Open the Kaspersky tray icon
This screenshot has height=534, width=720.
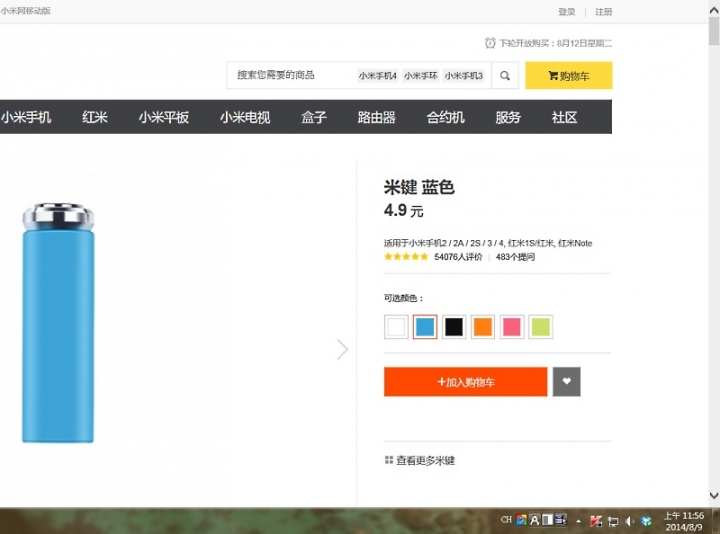pyautogui.click(x=596, y=521)
